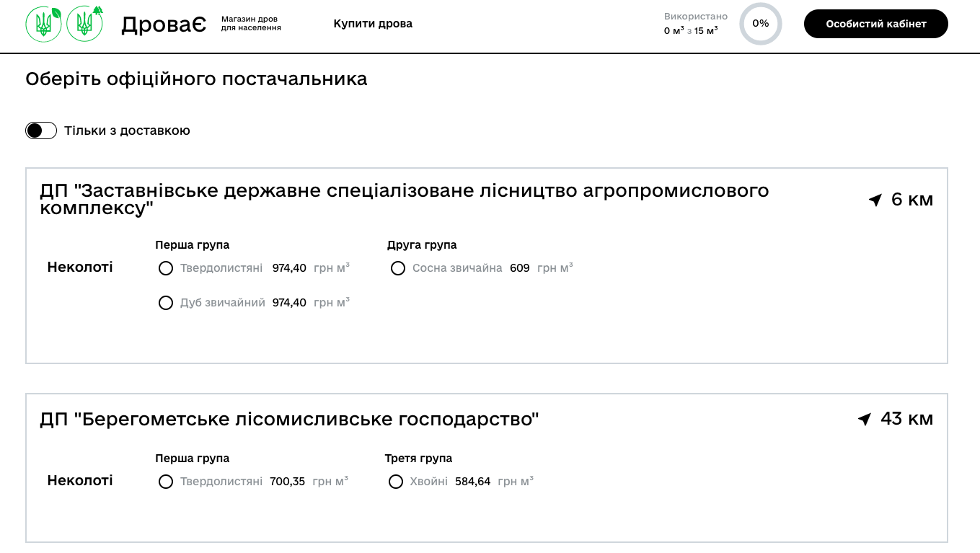Click the ДроваЄ site title
980x553 pixels.
164,25
